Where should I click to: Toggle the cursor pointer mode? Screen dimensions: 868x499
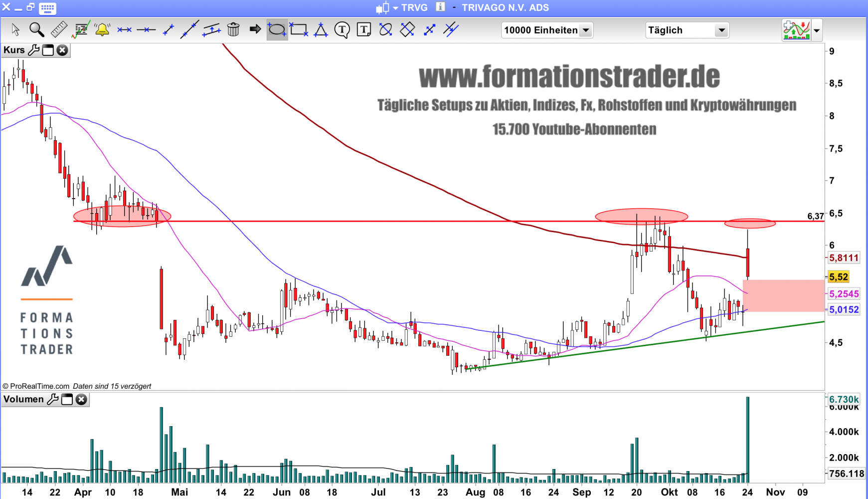point(15,30)
